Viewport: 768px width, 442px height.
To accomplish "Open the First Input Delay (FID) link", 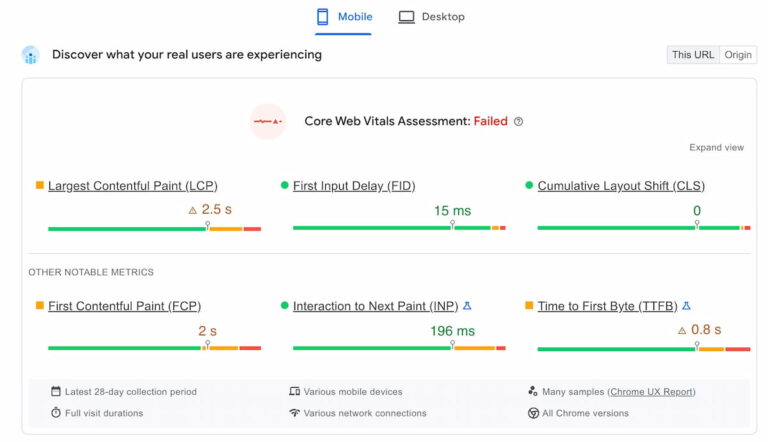I will tap(353, 186).
